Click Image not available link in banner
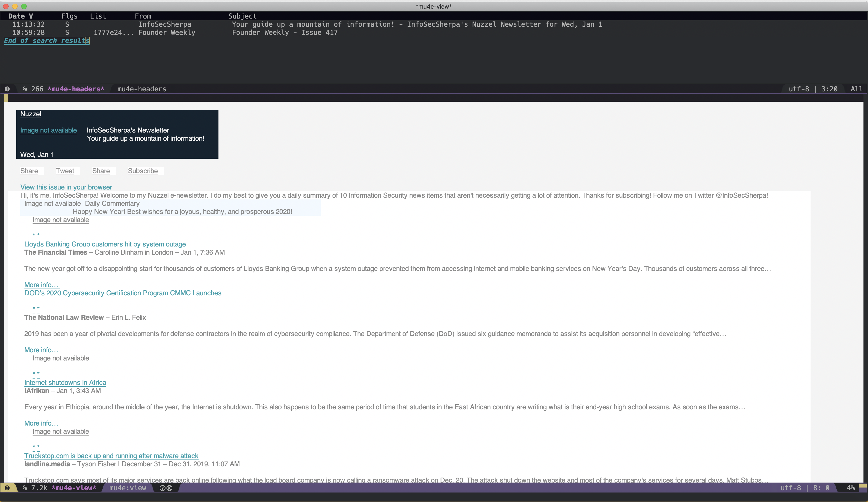The height and width of the screenshot is (502, 868). point(49,130)
